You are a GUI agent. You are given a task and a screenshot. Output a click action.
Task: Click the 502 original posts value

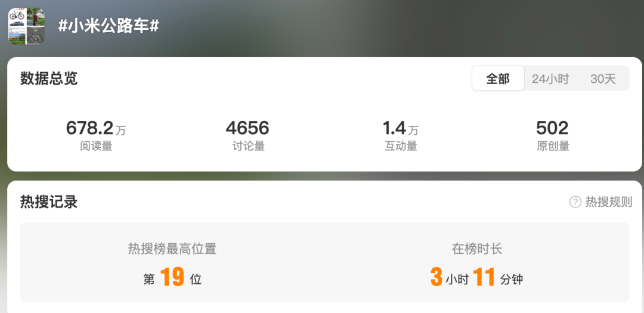552,128
